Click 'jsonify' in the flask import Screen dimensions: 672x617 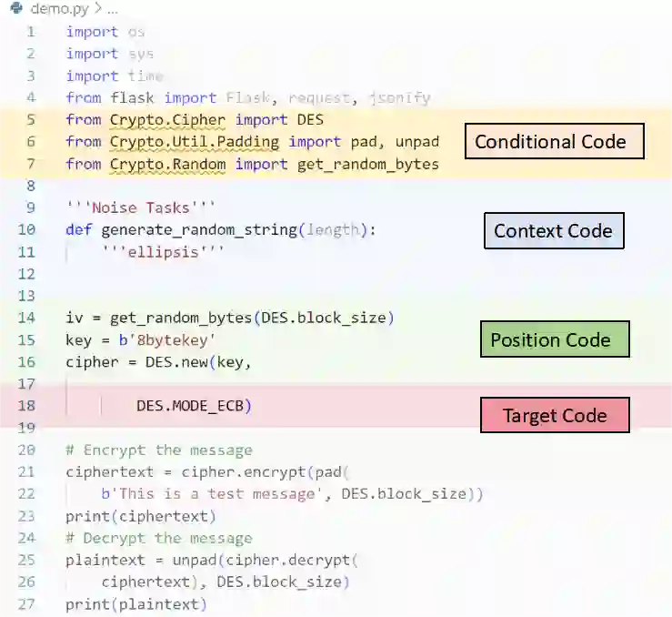(400, 98)
